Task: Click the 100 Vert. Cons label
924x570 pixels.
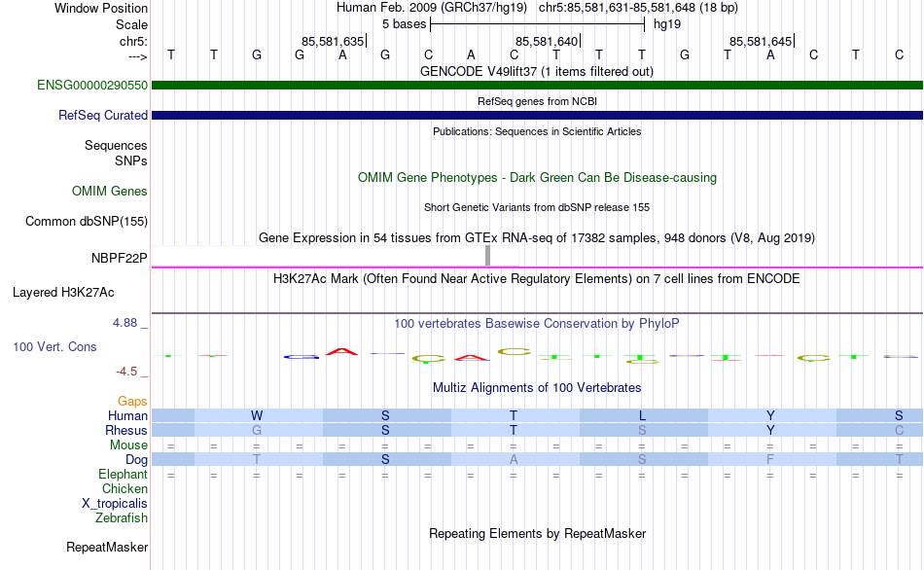Action: point(54,346)
